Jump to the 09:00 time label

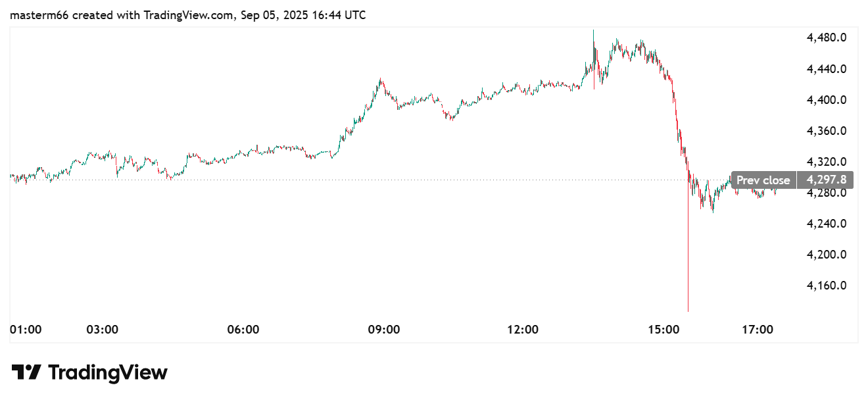[x=383, y=329]
